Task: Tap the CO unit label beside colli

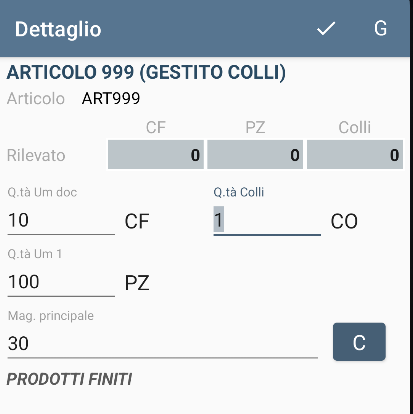Action: pyautogui.click(x=344, y=221)
